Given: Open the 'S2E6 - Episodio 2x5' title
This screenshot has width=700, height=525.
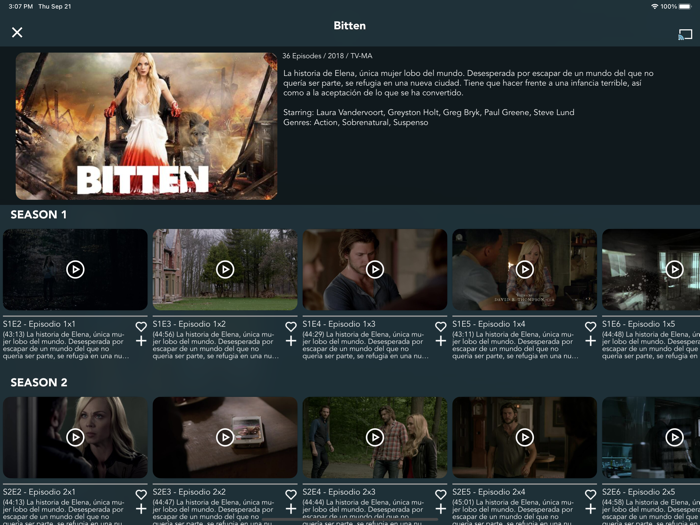Looking at the screenshot, I should pyautogui.click(x=638, y=492).
